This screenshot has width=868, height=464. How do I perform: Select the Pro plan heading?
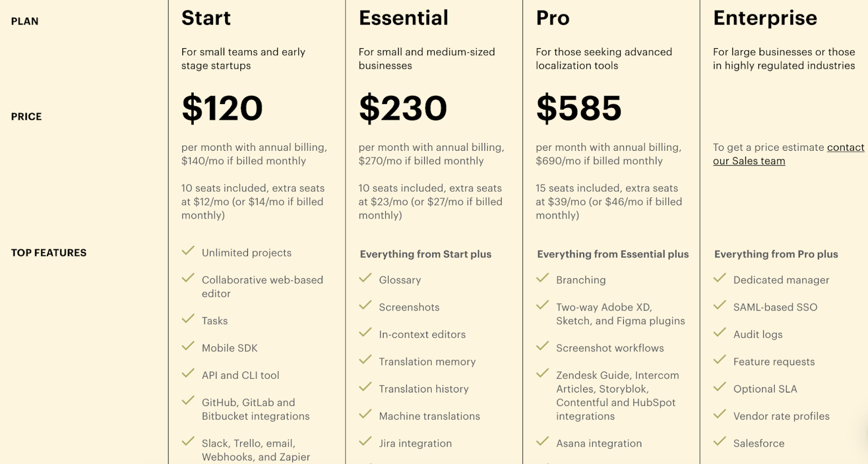[553, 18]
